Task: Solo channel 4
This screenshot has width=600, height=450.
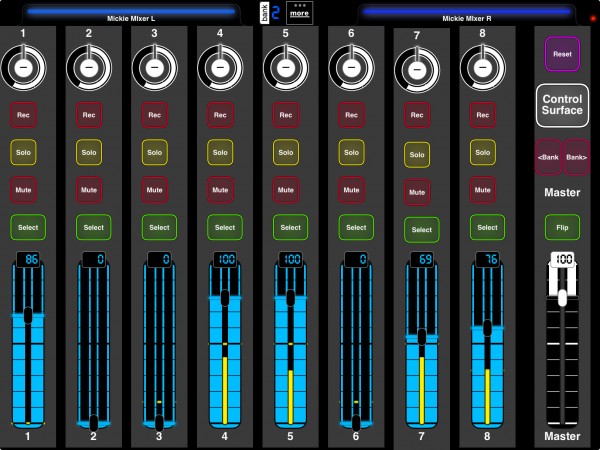Action: pos(220,152)
